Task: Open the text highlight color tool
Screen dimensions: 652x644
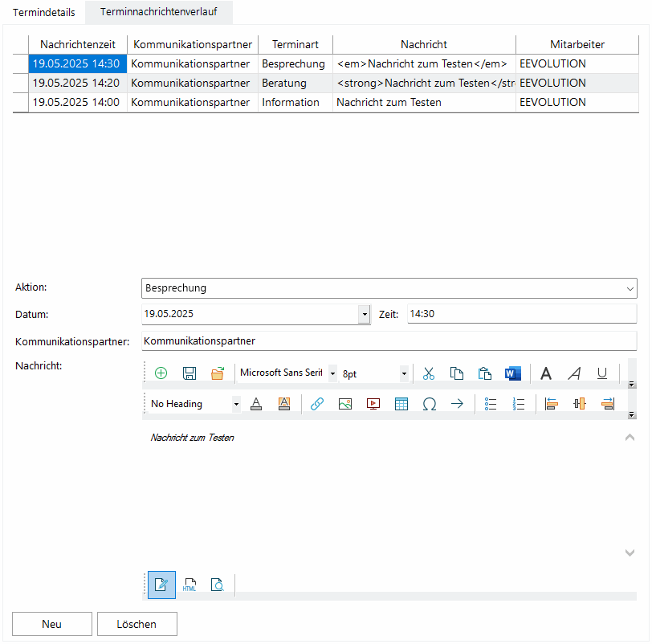Action: tap(284, 403)
